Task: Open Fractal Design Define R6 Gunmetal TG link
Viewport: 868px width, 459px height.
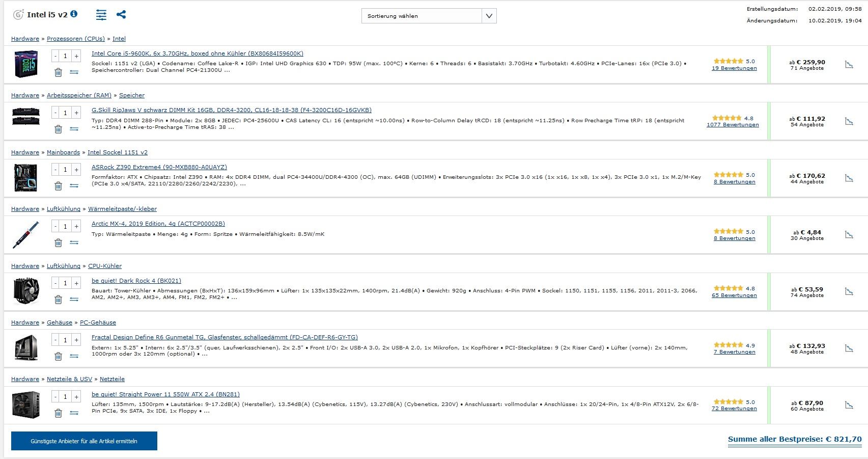Action: [x=225, y=337]
